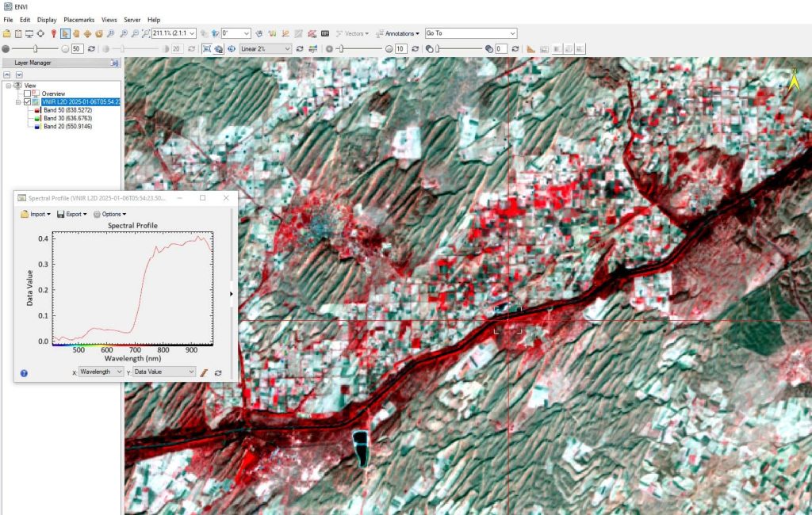
Task: Open the Display menu
Action: point(48,20)
